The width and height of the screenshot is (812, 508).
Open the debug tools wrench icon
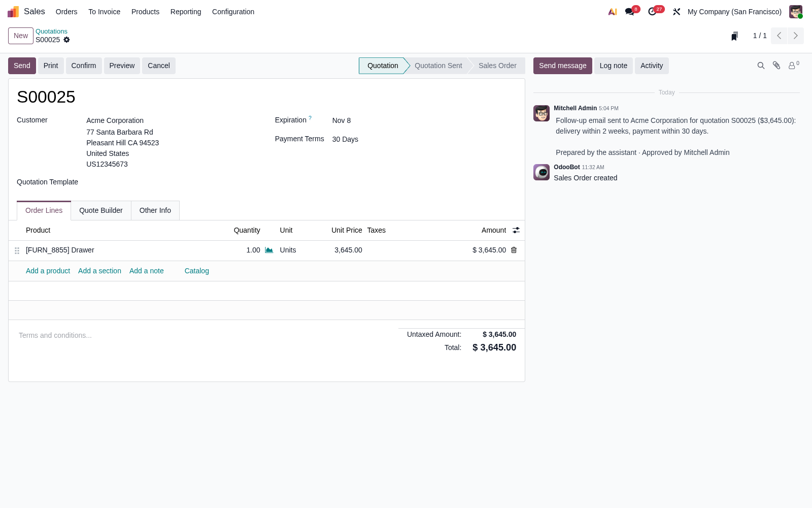[676, 12]
